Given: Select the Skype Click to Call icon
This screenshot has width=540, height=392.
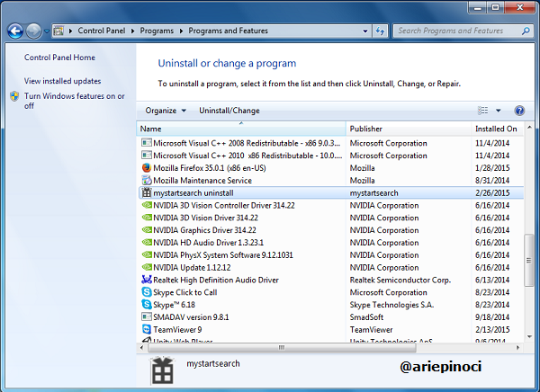Looking at the screenshot, I should coord(147,292).
